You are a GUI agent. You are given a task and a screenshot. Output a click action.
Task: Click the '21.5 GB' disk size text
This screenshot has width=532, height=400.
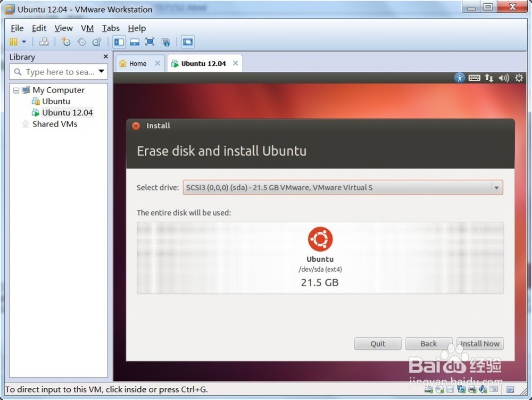(320, 282)
